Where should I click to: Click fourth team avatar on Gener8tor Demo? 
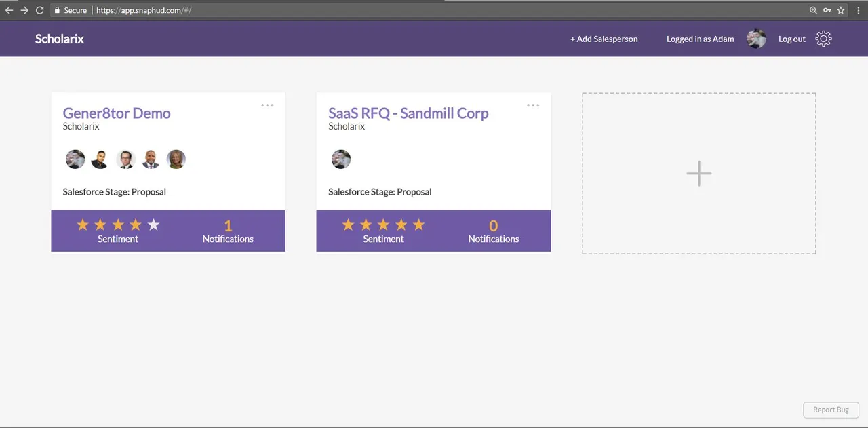(151, 159)
